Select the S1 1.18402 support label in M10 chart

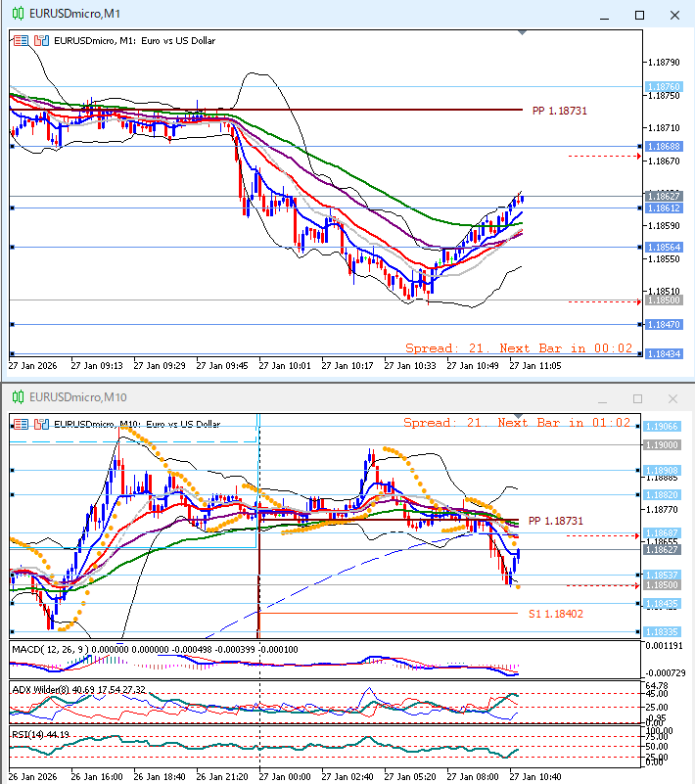click(x=556, y=614)
